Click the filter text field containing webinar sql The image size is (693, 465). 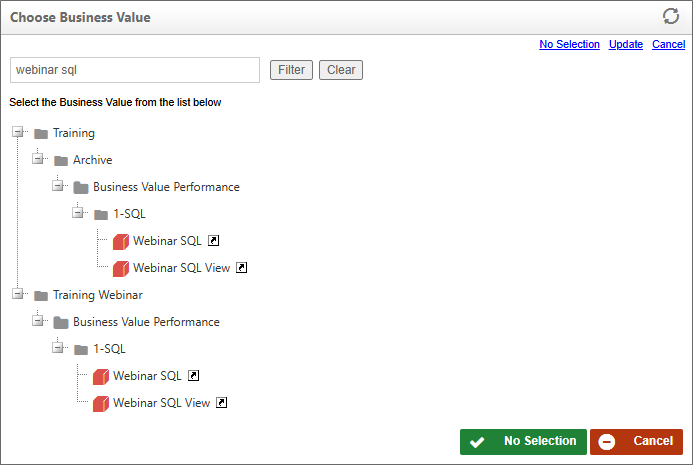tap(135, 70)
